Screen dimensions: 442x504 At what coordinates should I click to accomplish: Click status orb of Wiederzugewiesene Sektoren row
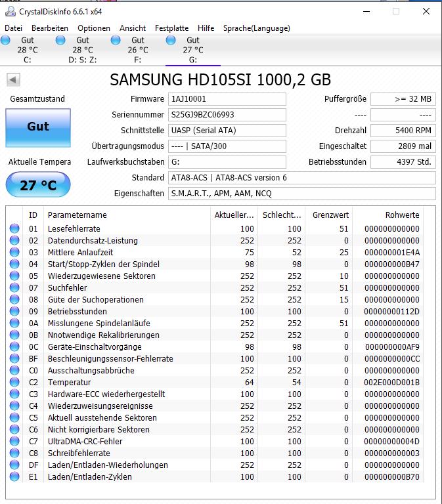14,276
